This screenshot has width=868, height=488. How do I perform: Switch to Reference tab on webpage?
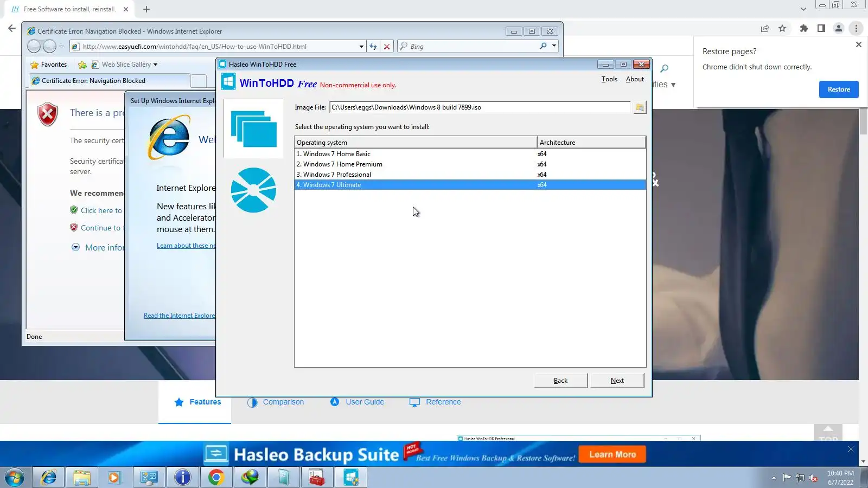435,402
